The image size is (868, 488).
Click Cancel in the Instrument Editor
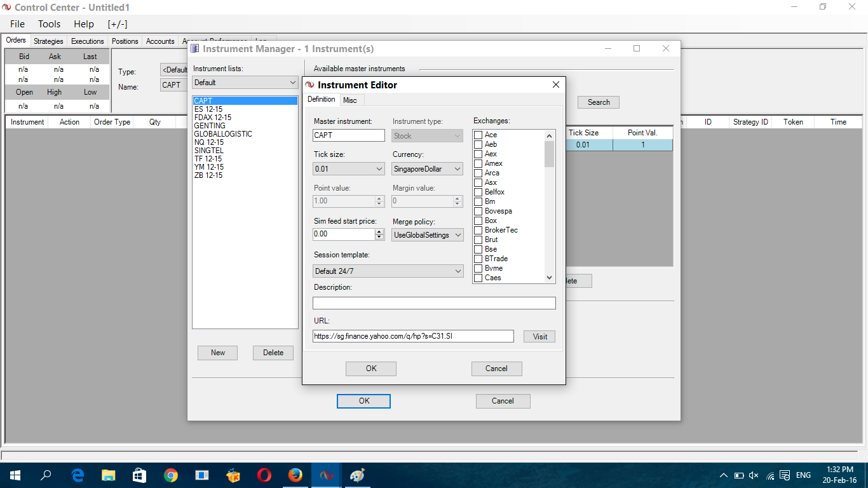click(x=496, y=369)
